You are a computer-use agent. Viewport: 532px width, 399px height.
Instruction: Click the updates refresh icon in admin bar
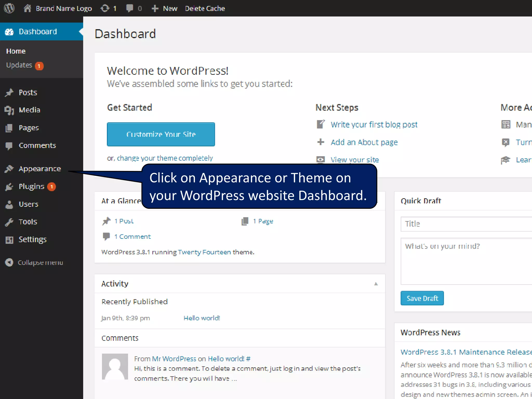click(x=105, y=8)
